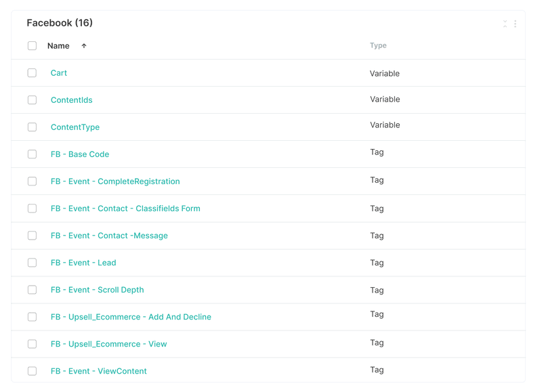
Task: Click the Tag type cell for Add And Decline
Action: pos(377,314)
